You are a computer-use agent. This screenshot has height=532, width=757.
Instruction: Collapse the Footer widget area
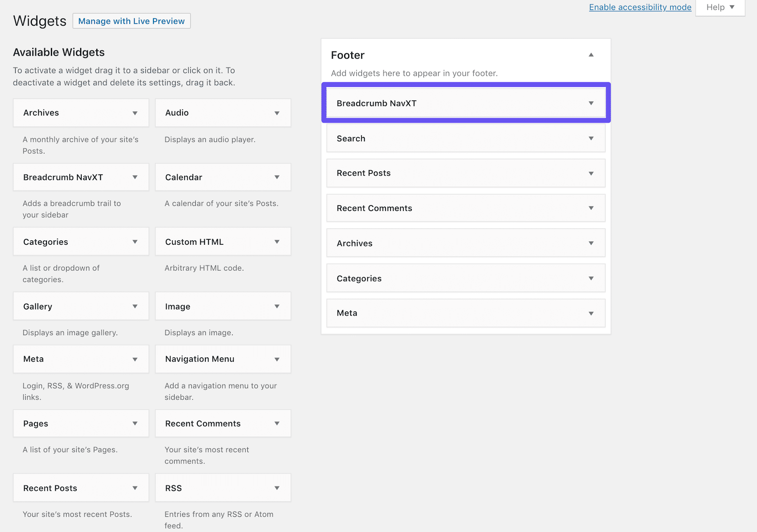[591, 55]
